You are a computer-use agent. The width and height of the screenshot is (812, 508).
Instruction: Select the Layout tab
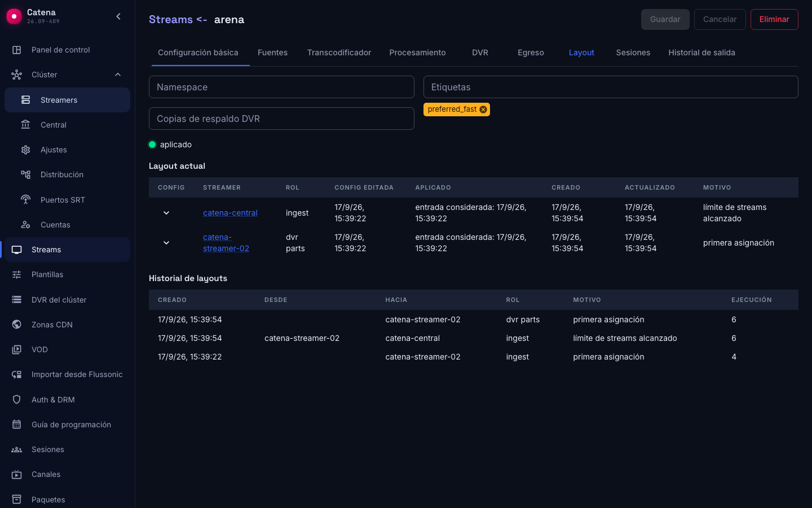581,52
